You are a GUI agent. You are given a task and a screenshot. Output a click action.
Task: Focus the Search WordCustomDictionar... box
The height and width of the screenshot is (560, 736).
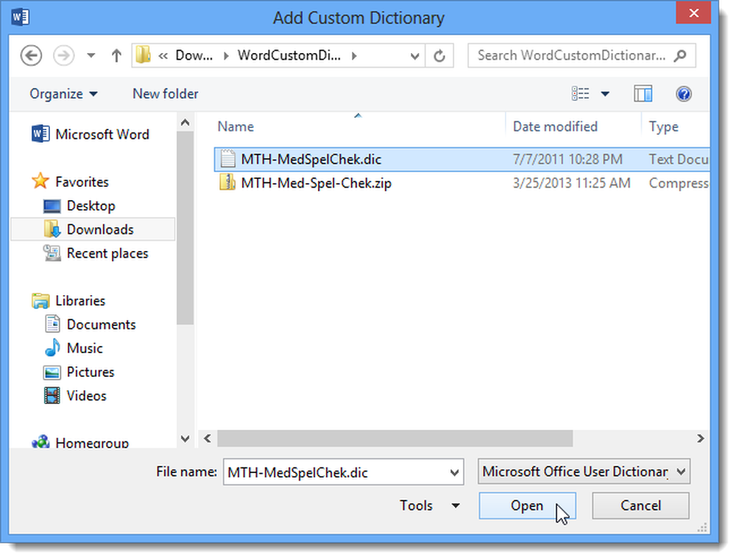581,55
